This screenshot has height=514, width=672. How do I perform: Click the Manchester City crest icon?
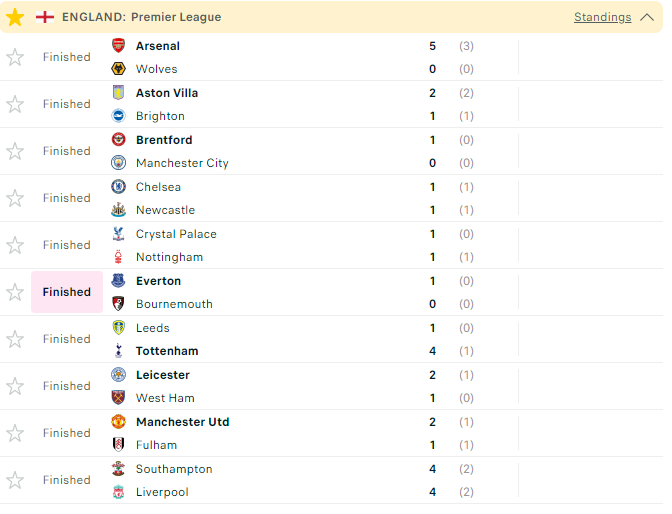pos(118,163)
